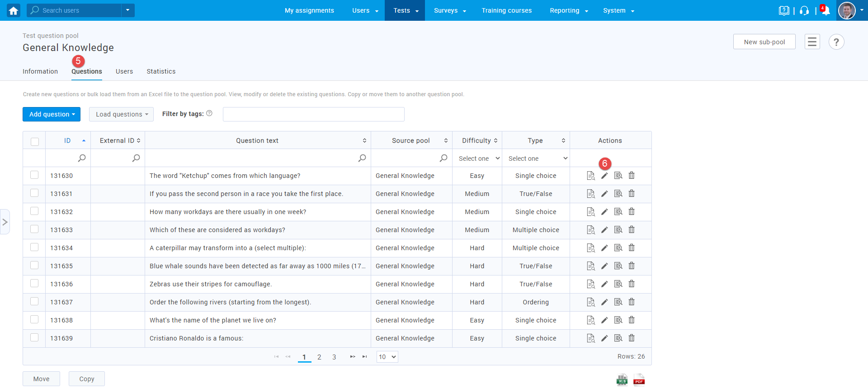Preview question 131632 with the document icon
The height and width of the screenshot is (392, 868).
(590, 212)
